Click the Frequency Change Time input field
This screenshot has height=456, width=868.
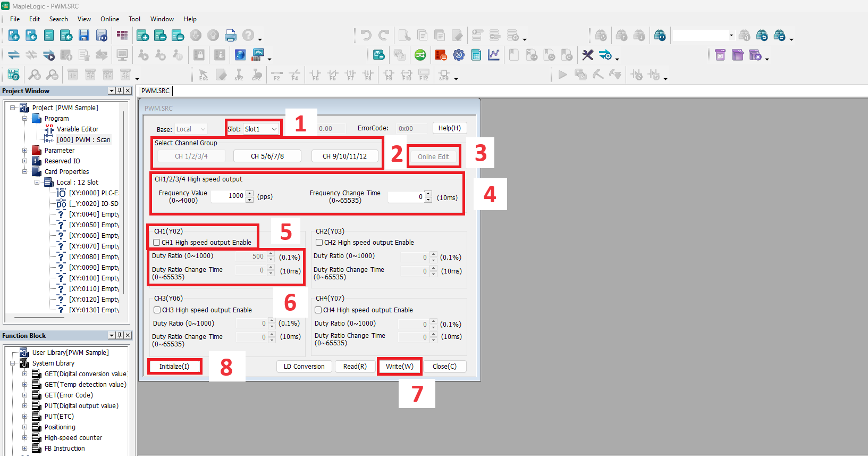[406, 197]
